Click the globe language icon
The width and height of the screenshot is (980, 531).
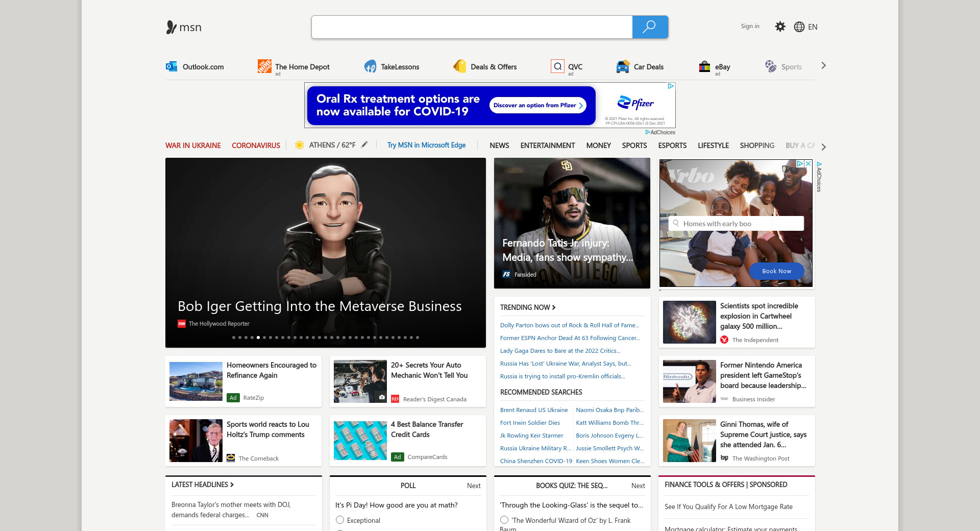point(799,27)
